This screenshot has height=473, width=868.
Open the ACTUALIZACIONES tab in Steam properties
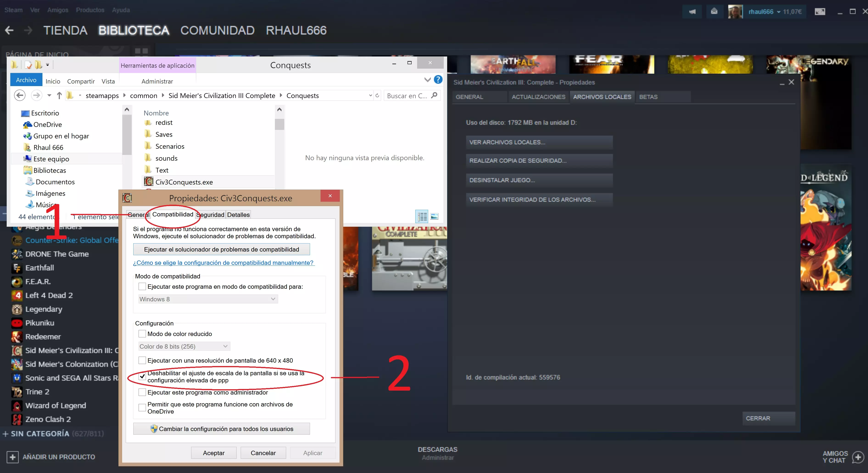pyautogui.click(x=538, y=97)
